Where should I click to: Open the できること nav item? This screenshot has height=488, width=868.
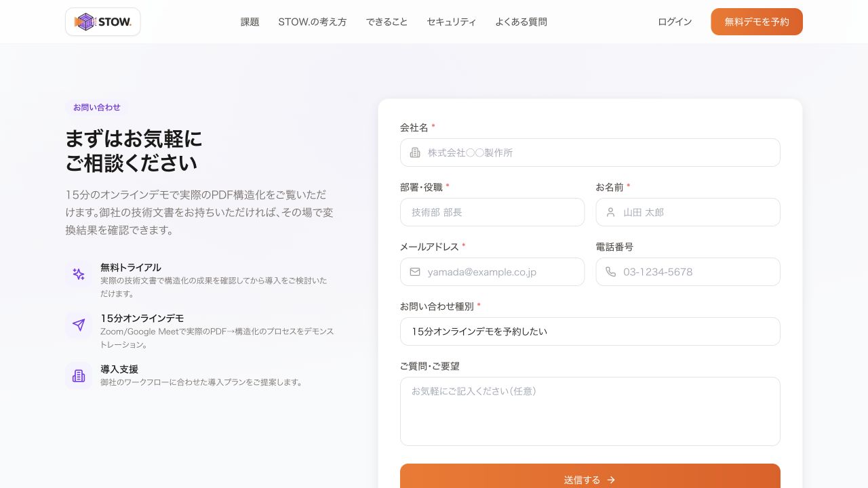[x=387, y=22]
